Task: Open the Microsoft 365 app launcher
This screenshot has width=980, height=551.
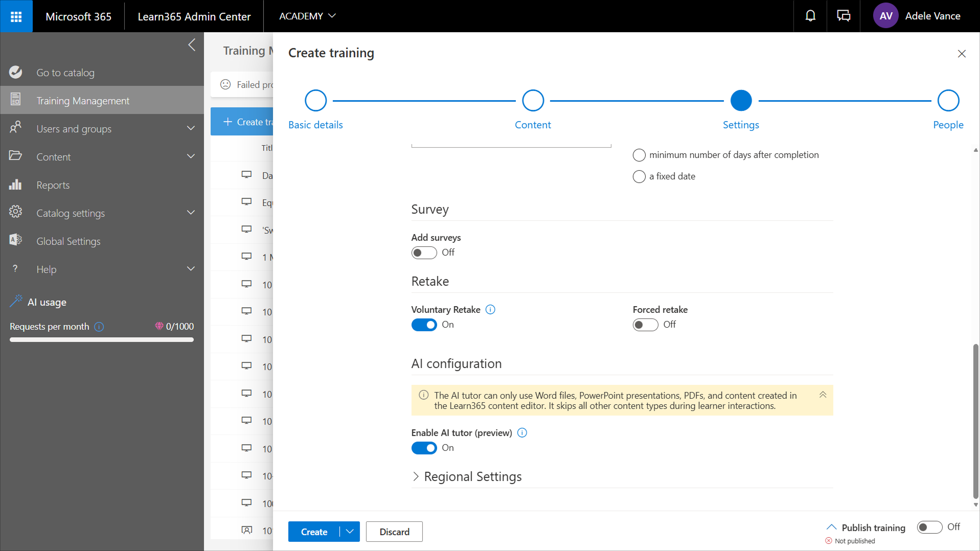Action: pos(16,16)
